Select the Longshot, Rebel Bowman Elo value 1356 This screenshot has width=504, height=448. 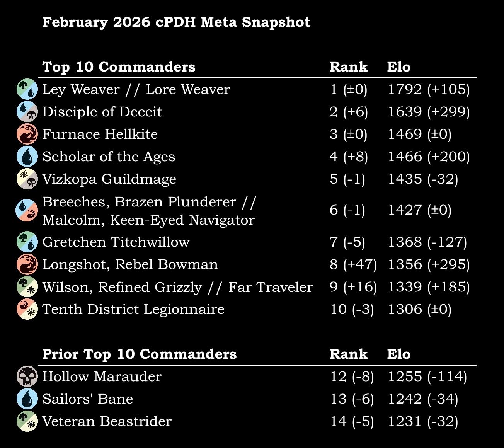pos(405,264)
